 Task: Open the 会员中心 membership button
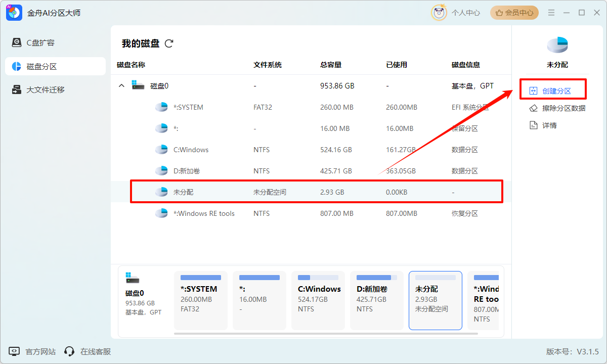[514, 13]
